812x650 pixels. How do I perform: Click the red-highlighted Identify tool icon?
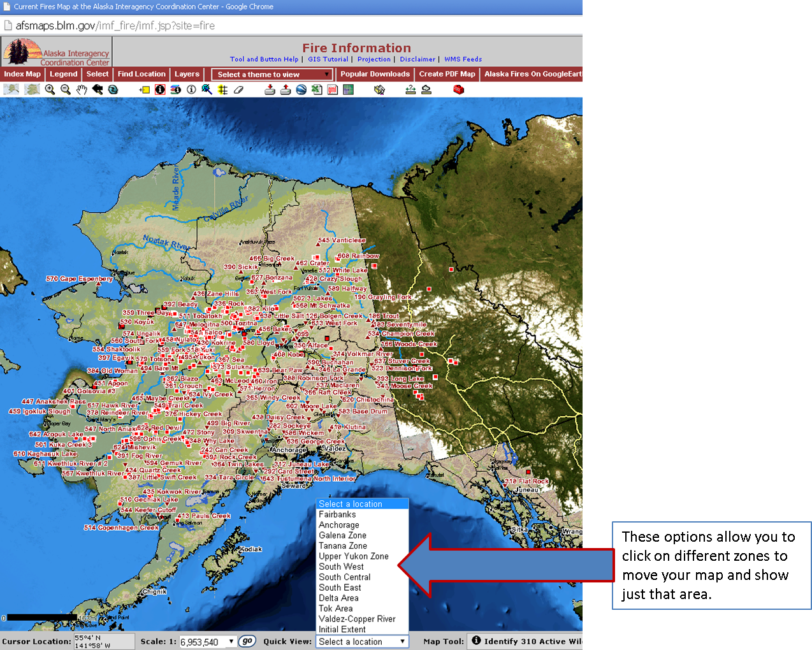point(160,90)
